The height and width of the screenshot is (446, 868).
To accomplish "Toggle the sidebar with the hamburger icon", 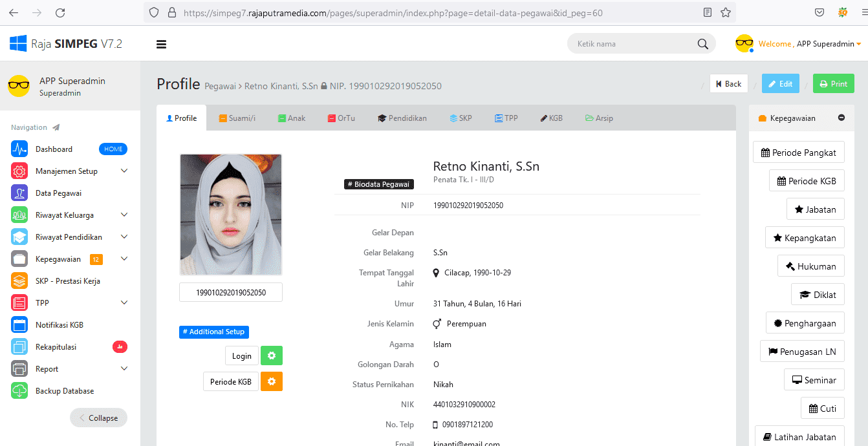I will pos(161,43).
